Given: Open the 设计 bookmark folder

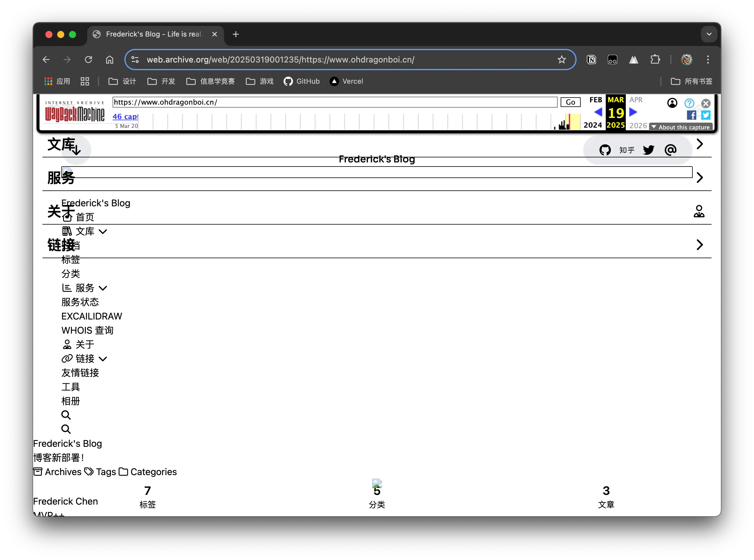Looking at the screenshot, I should [x=122, y=81].
